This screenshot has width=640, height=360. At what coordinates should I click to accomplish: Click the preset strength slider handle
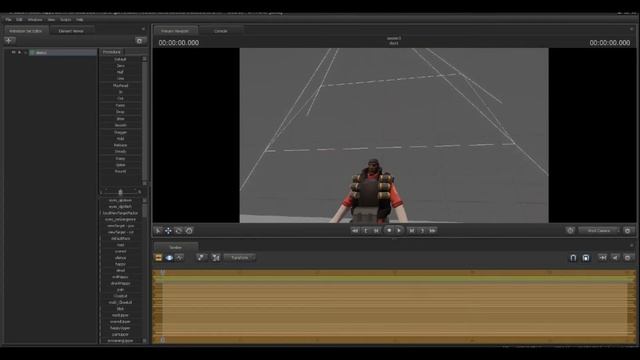pos(120,192)
